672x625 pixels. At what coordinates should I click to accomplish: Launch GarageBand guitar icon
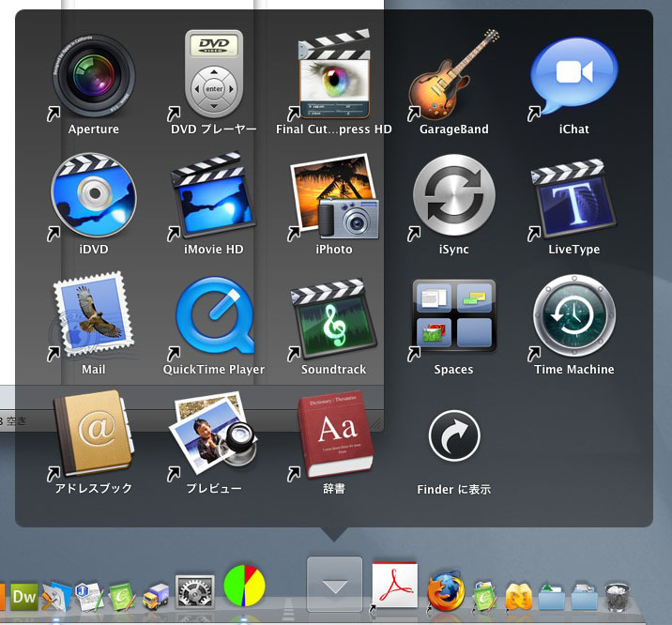point(454,74)
